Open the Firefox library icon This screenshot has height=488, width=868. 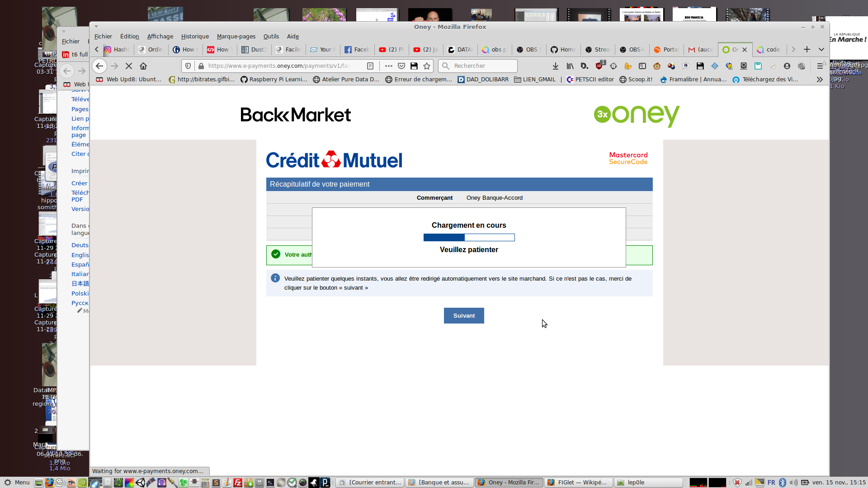pyautogui.click(x=570, y=66)
